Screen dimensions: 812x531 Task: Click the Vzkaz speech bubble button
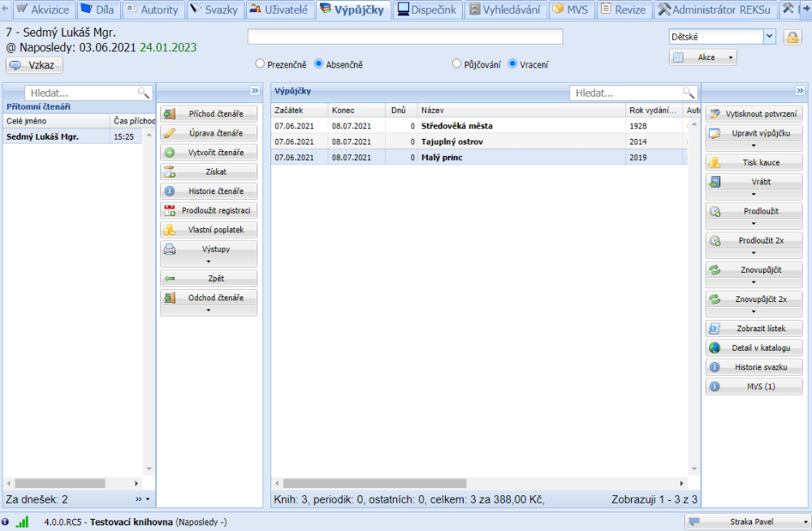[x=34, y=66]
